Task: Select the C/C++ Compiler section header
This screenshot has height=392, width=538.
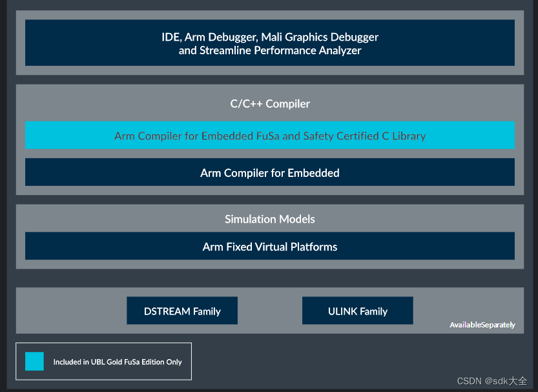Action: click(269, 103)
